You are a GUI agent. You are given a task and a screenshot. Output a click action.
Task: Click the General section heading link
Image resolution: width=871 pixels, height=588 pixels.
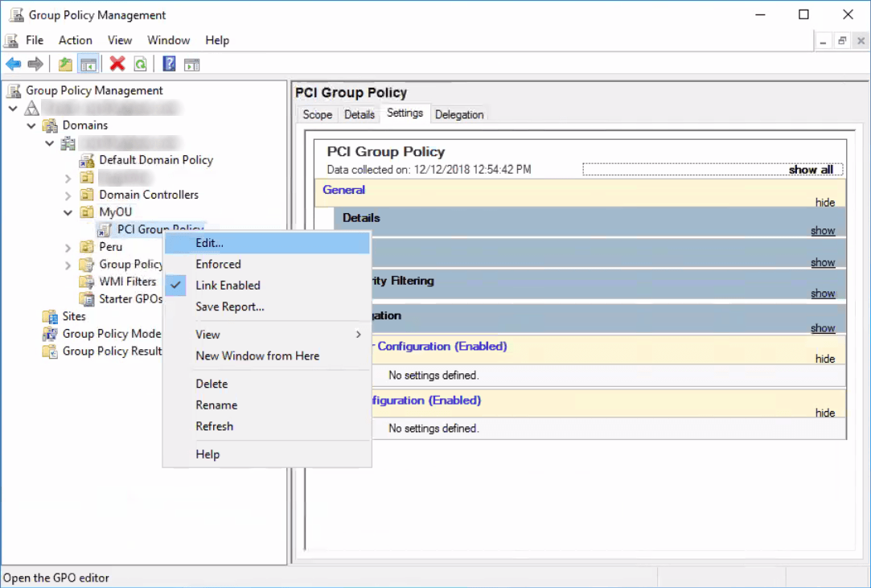click(x=344, y=190)
